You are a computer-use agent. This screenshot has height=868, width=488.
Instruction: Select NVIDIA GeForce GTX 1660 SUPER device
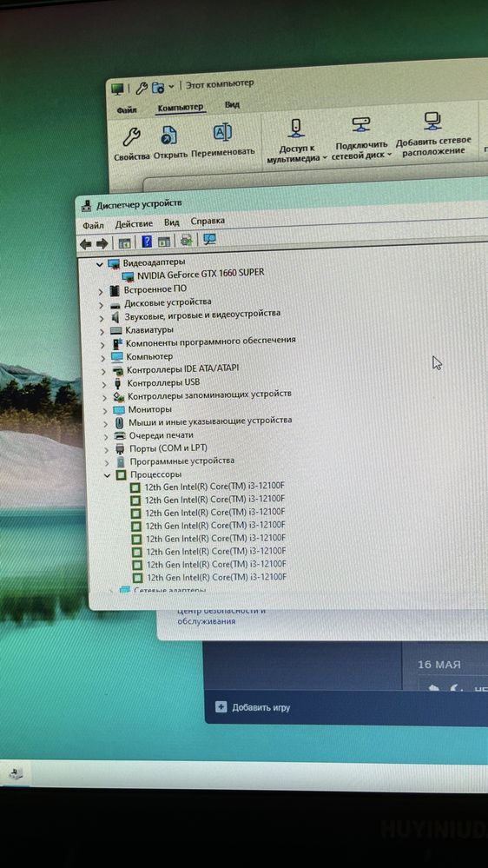pos(201,273)
